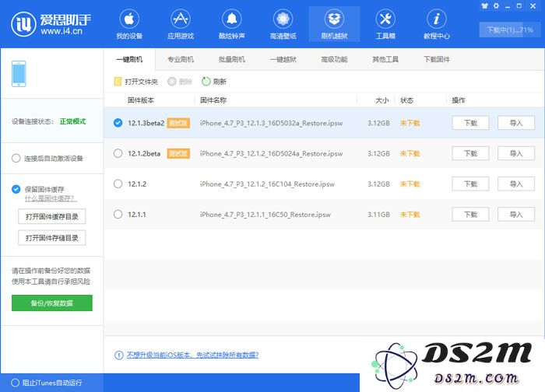Click 状态 column header

[406, 100]
